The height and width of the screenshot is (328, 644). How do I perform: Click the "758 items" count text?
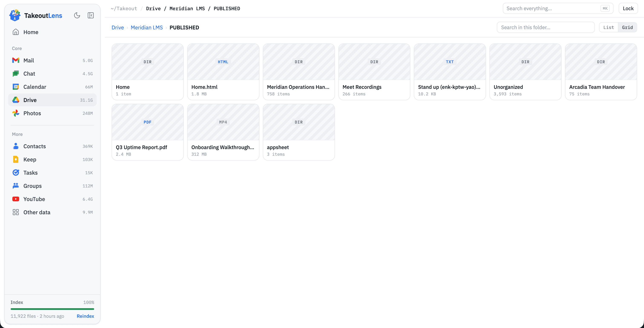point(278,94)
